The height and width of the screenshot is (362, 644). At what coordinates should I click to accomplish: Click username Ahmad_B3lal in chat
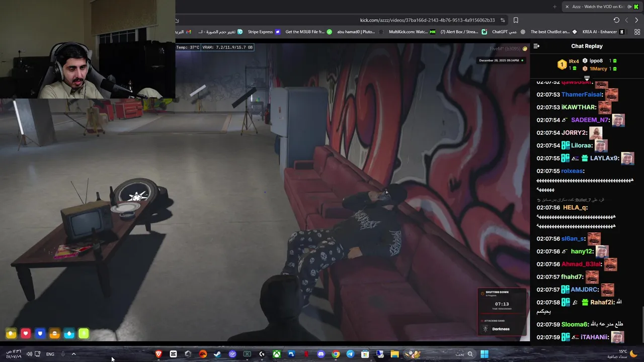581,264
